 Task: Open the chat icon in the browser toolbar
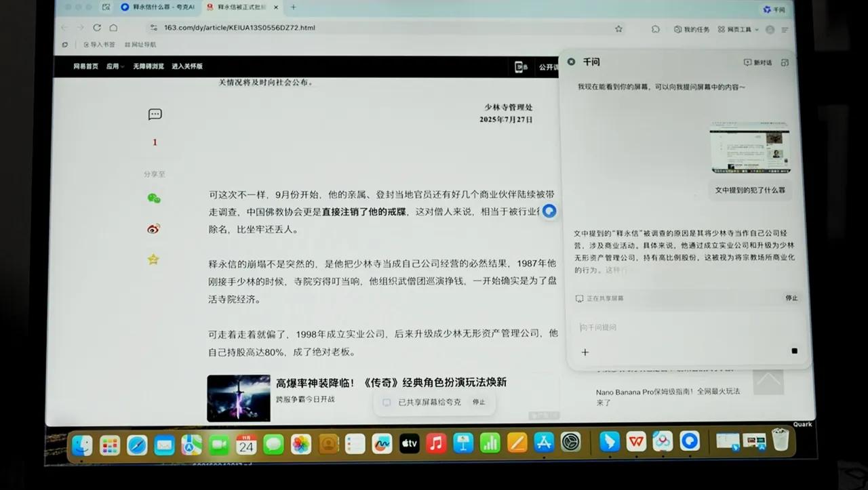pyautogui.click(x=656, y=29)
